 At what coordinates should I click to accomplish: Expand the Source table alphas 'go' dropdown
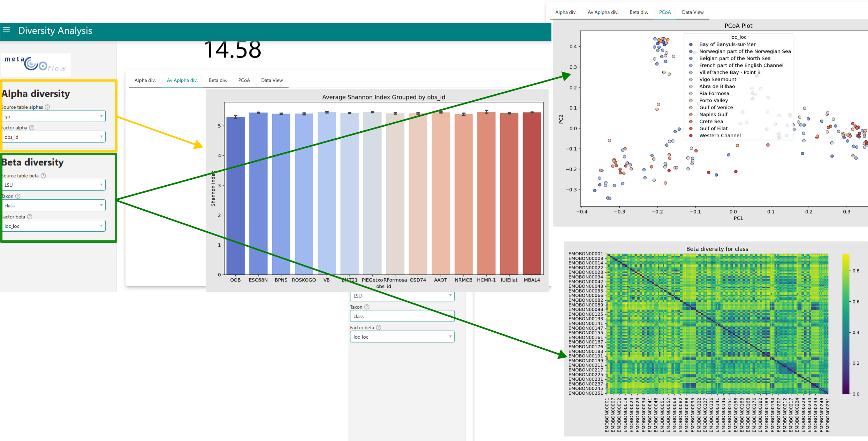pyautogui.click(x=54, y=116)
